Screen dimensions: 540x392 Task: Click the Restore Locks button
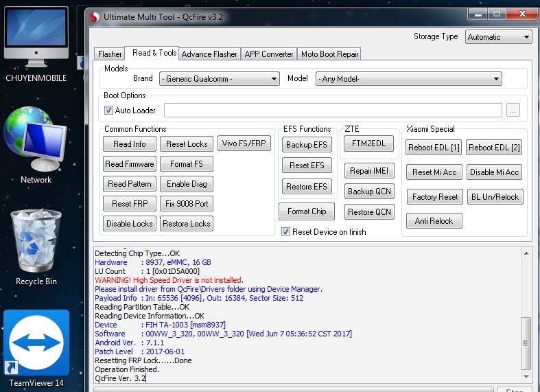pyautogui.click(x=187, y=224)
